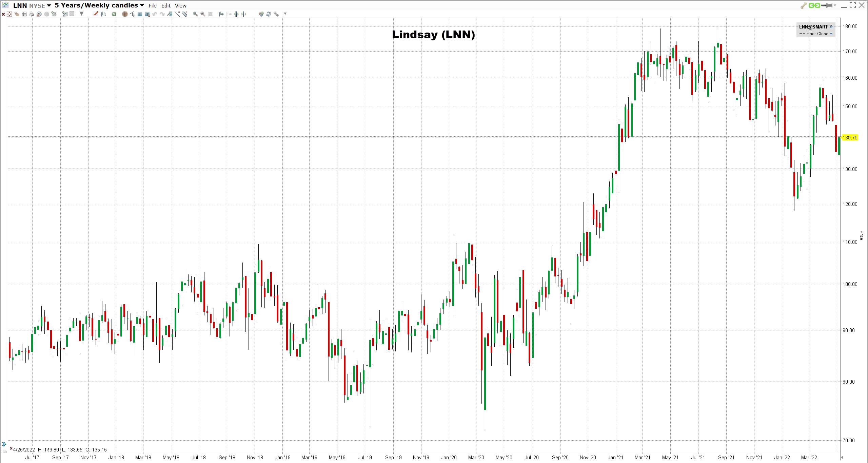Click the grayed fit-to-screen zoom icon
The image size is (868, 463).
point(210,14)
